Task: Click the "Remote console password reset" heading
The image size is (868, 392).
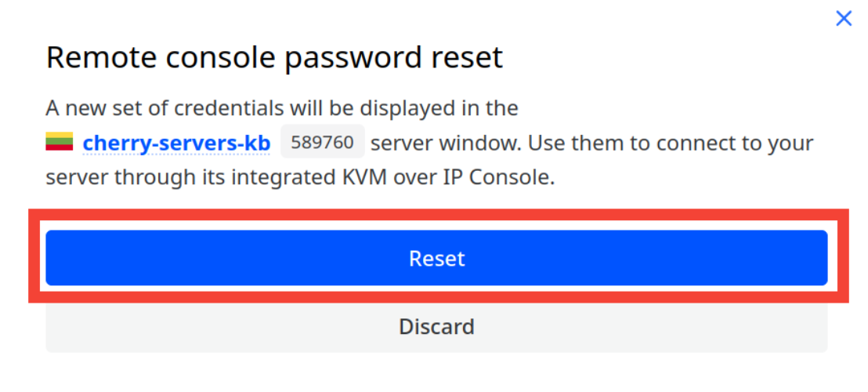Action: pos(274,58)
